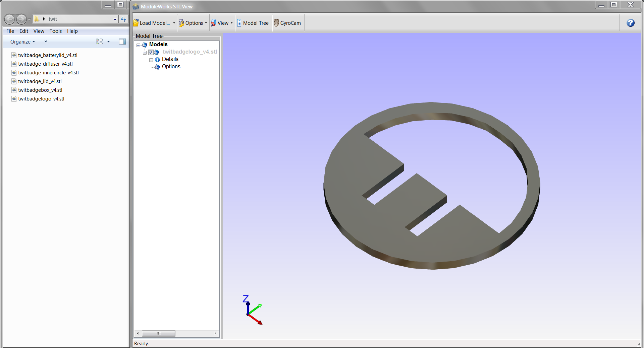Toggle the Explorer preview pane icon
The image size is (644, 348).
pyautogui.click(x=122, y=42)
